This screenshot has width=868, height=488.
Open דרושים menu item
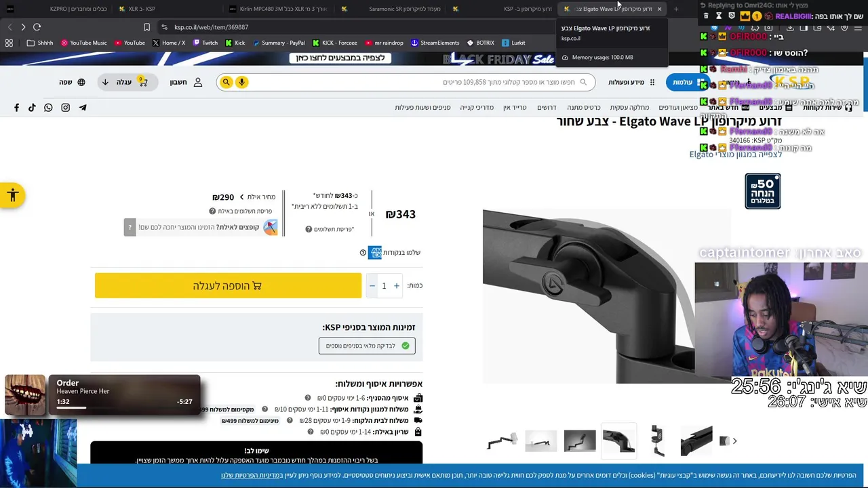[547, 108]
